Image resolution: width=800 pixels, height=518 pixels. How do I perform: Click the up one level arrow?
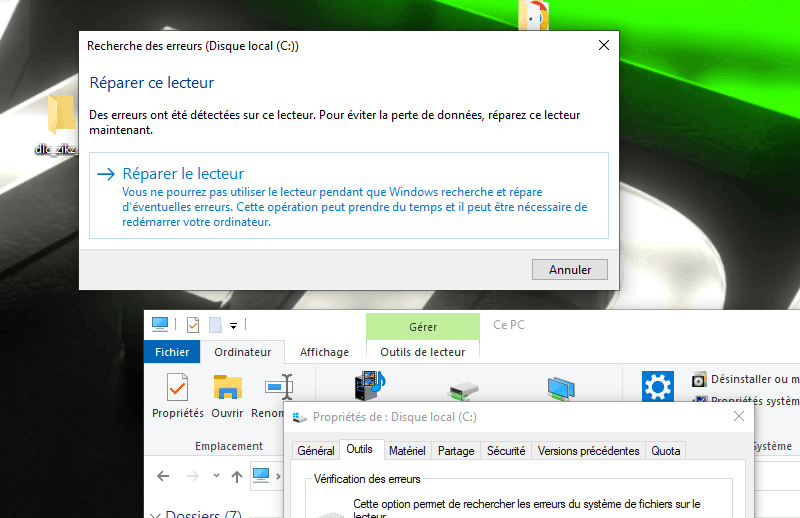coord(237,477)
